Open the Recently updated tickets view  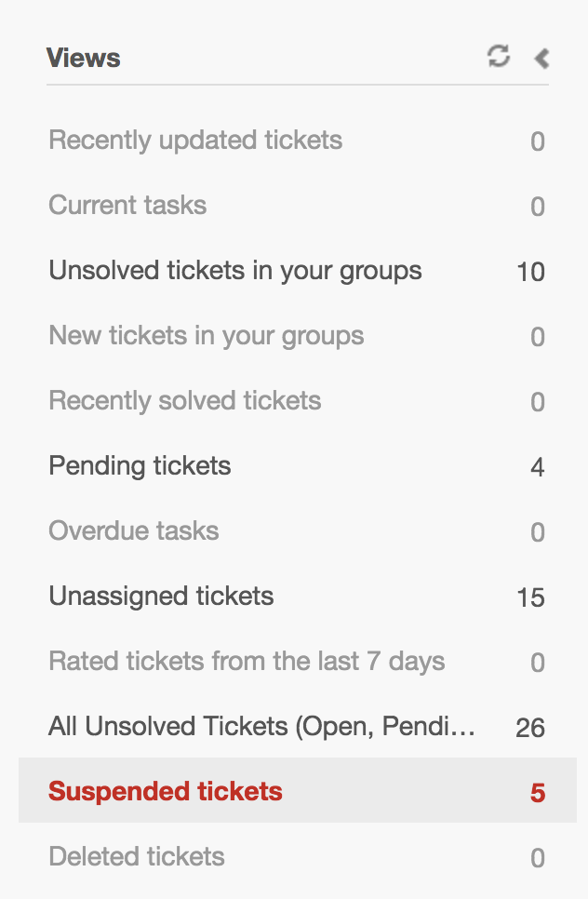[195, 141]
